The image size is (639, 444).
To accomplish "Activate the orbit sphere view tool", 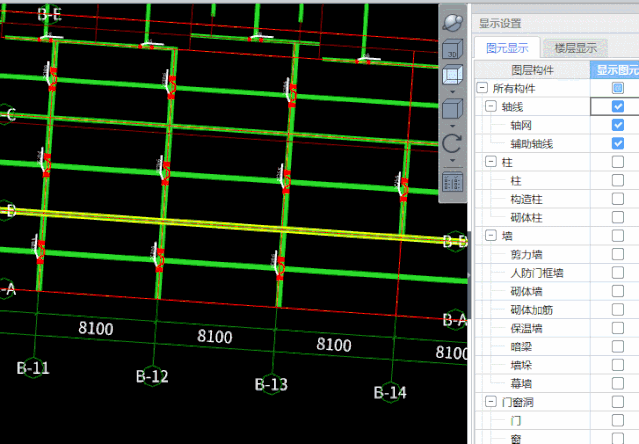I will [453, 21].
